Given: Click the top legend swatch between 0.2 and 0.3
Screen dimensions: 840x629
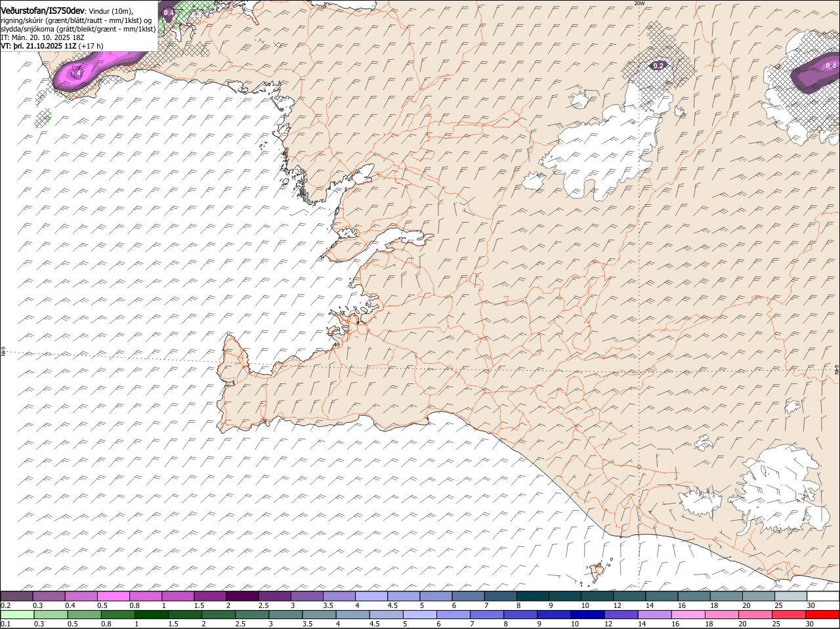Looking at the screenshot, I should [x=17, y=596].
